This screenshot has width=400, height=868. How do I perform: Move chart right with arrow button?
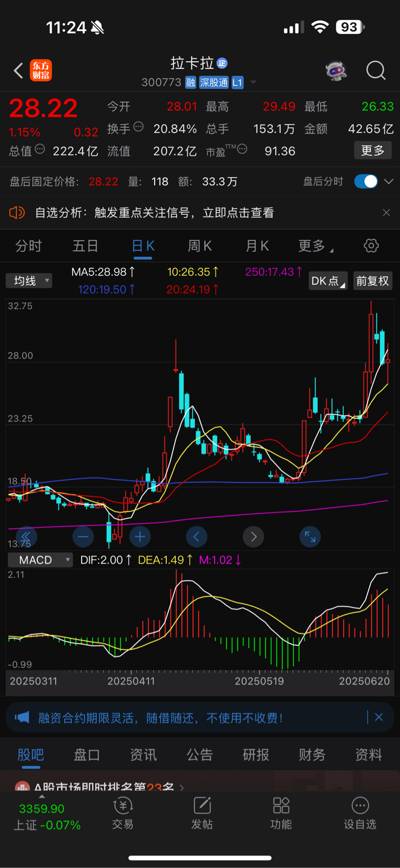tap(254, 536)
